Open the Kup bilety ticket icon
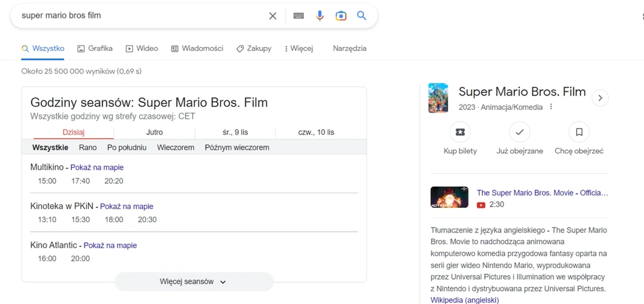644x304 pixels. (x=460, y=132)
